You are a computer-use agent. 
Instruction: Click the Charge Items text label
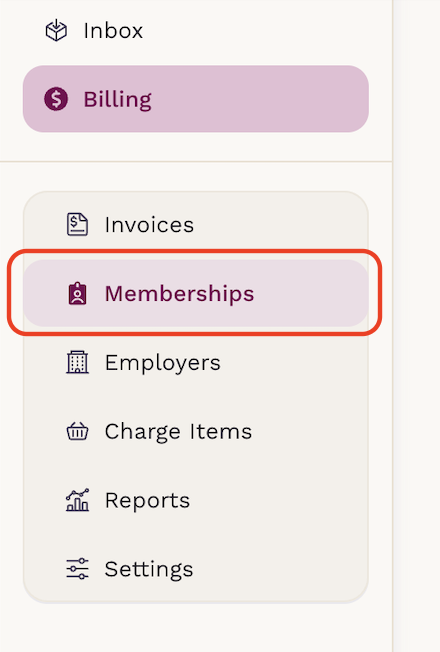[x=178, y=432]
